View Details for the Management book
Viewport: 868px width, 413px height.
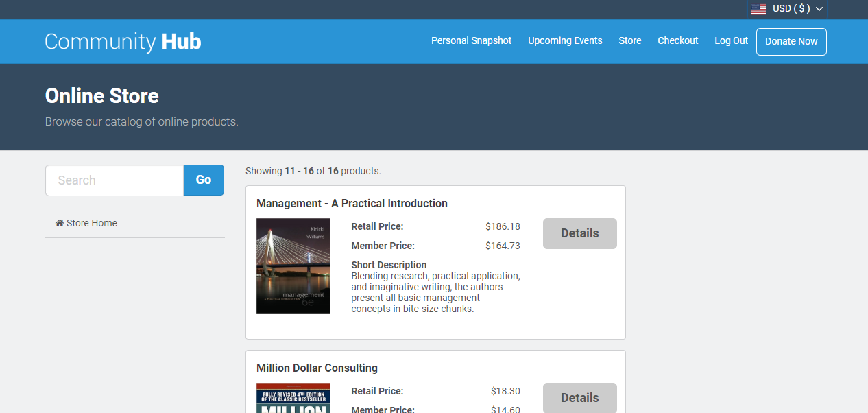pyautogui.click(x=579, y=233)
